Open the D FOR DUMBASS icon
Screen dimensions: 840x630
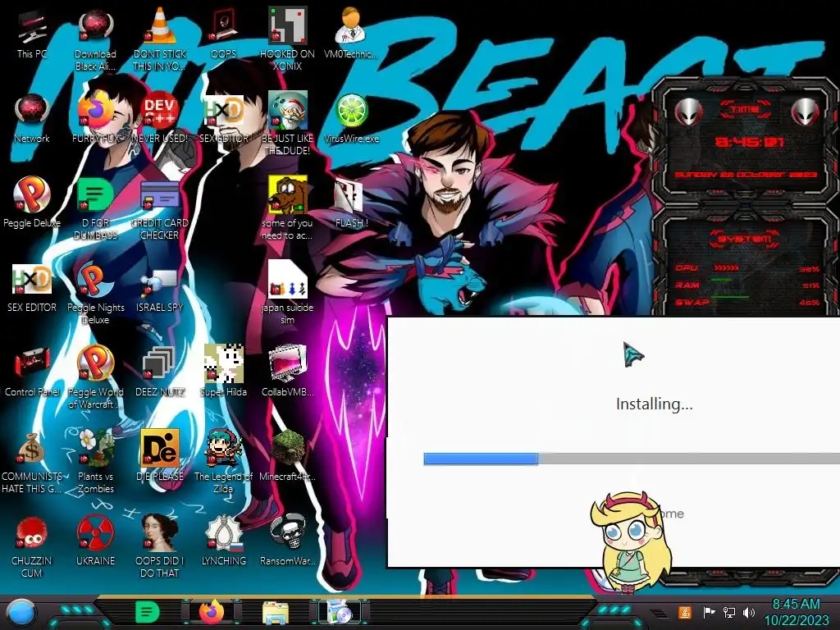pos(95,195)
